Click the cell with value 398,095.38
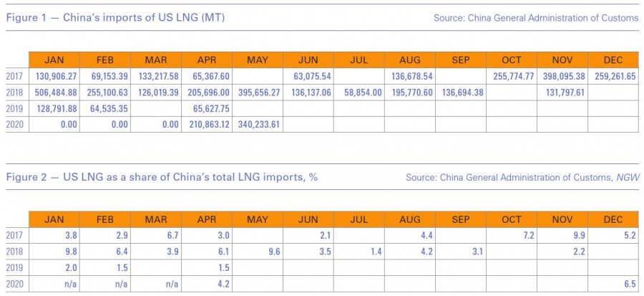The height and width of the screenshot is (296, 644). [x=562, y=75]
